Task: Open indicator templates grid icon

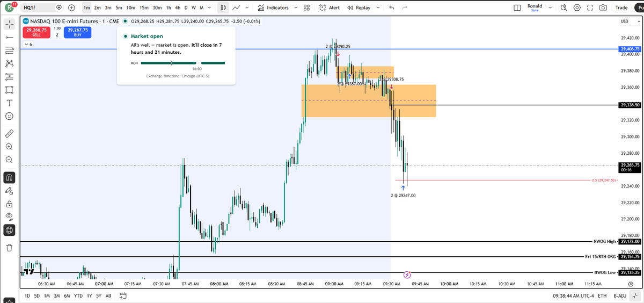Action: [306, 8]
